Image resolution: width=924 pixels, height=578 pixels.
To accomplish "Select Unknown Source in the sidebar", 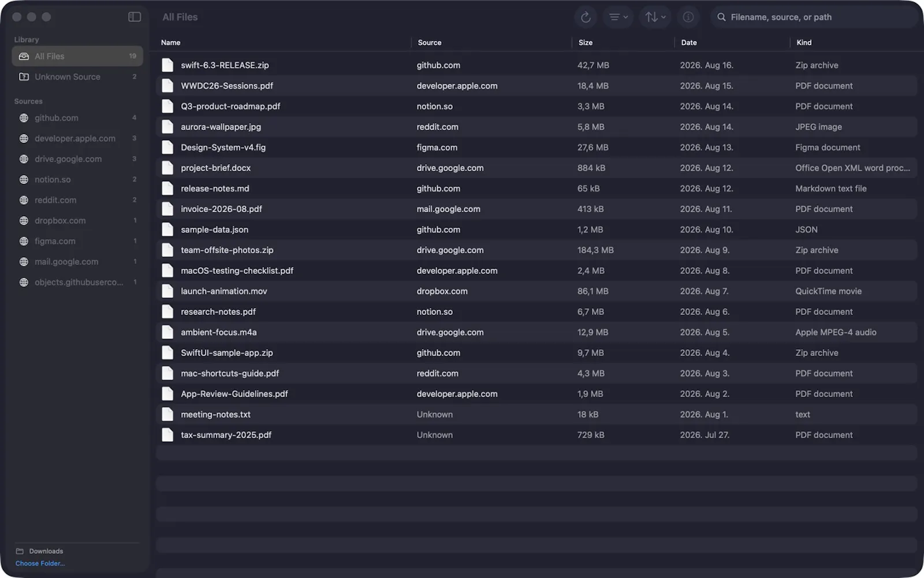I will pyautogui.click(x=77, y=77).
